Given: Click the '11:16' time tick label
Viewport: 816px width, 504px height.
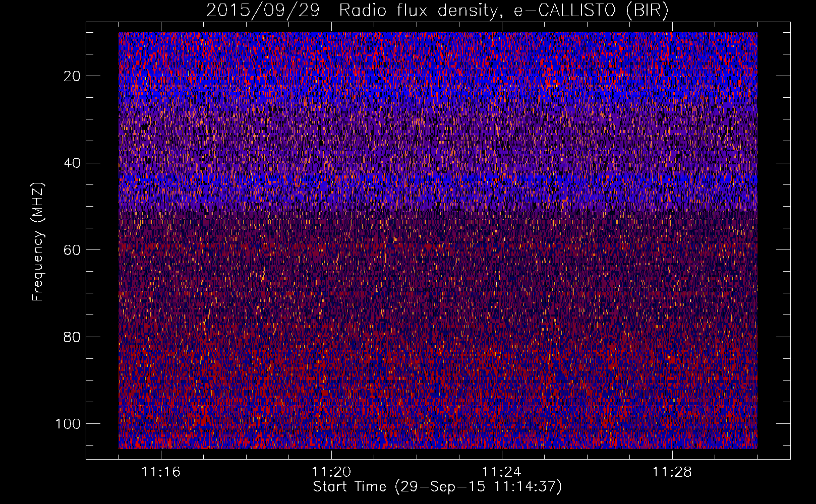Looking at the screenshot, I should [x=161, y=472].
